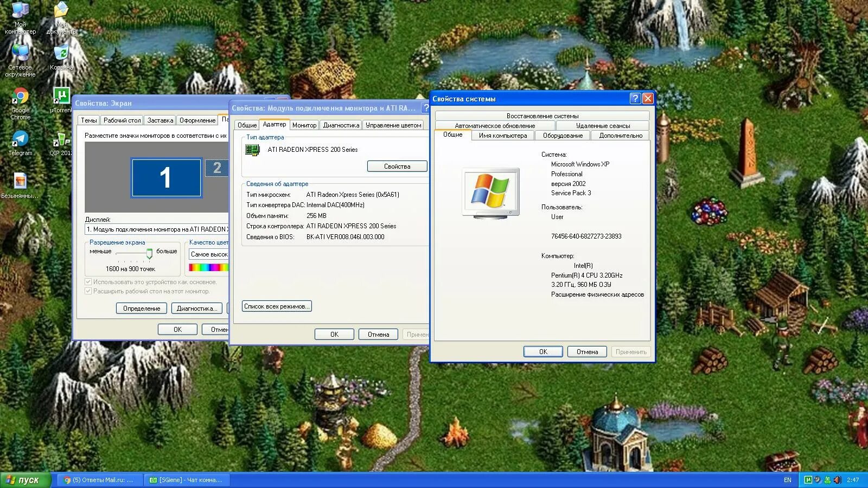The image size is (868, 488).
Task: Click Определение button in Display Properties
Action: [x=142, y=309]
